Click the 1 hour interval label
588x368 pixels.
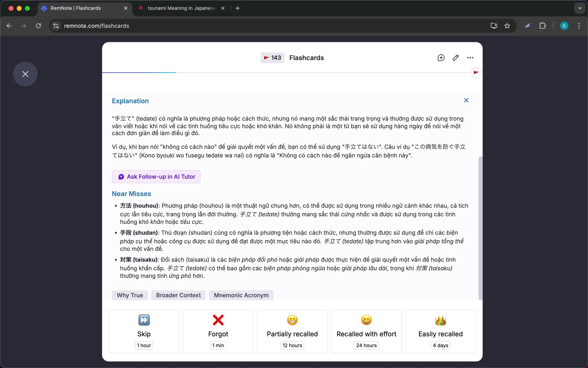click(x=144, y=345)
